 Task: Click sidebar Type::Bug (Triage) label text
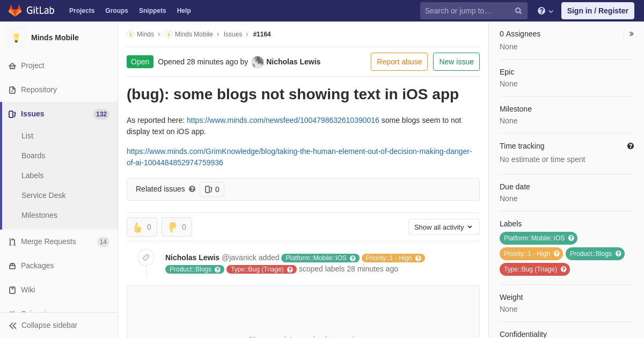530,269
